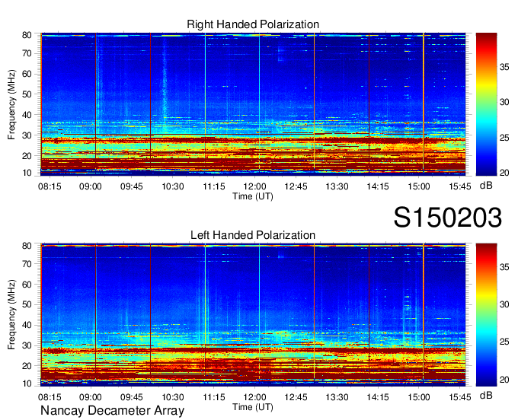
Task: Click the 12:45 tick under Right Handed plot
Action: tap(296, 186)
